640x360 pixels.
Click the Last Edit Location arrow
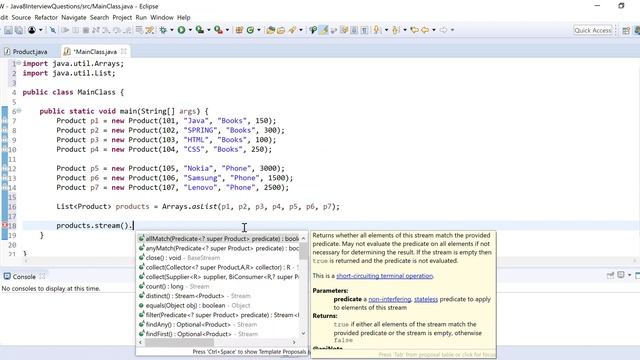pos(414,30)
